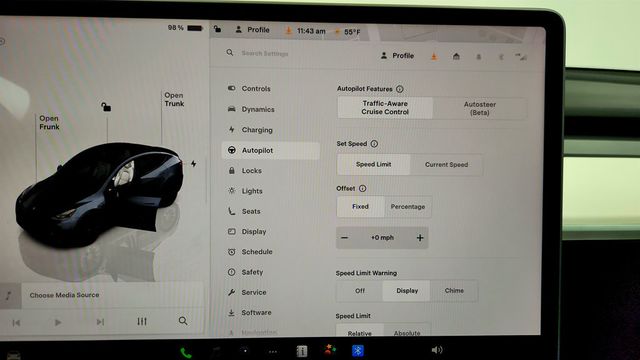Select Autopilot in settings sidebar
The image size is (640, 360).
coord(271,150)
